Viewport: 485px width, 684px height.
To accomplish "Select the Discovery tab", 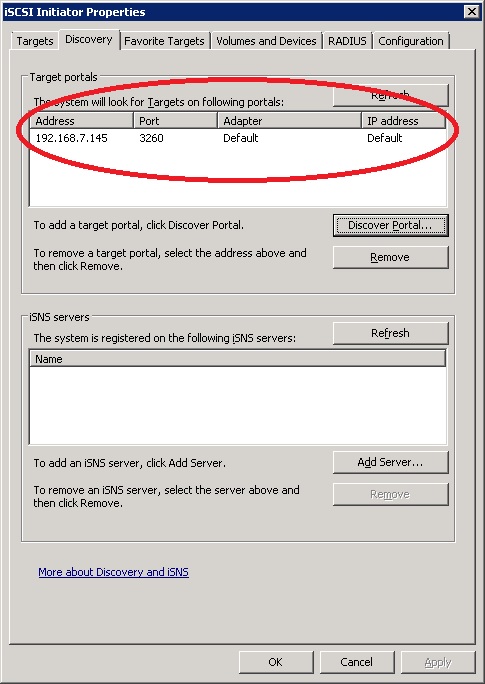I will 89,39.
